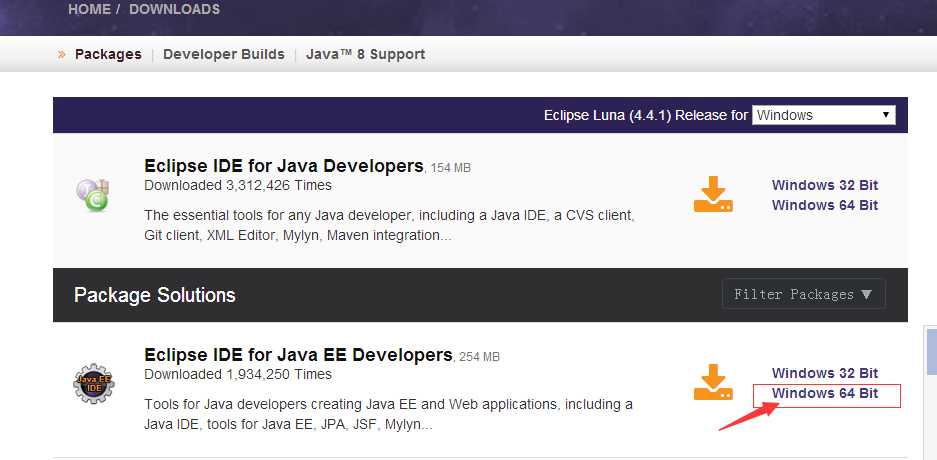
Task: Open the DOWNLOADS breadcrumb link
Action: tap(174, 9)
